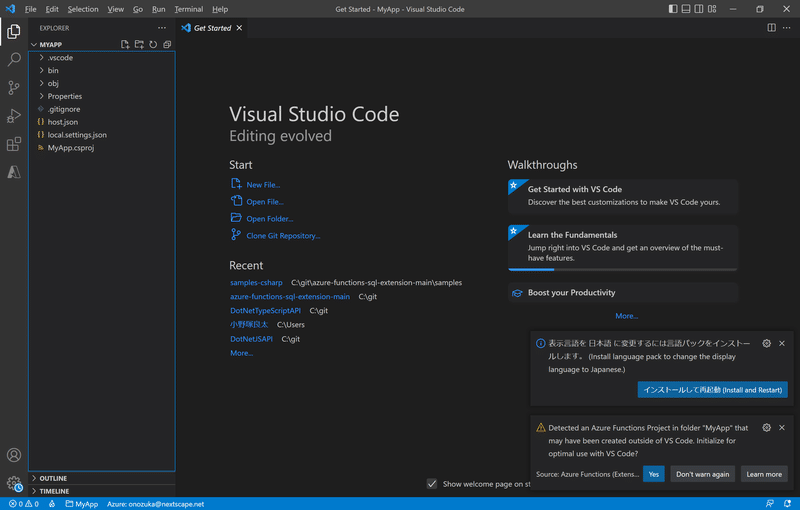The width and height of the screenshot is (800, 510).
Task: Click Don't warn again button
Action: 703,474
